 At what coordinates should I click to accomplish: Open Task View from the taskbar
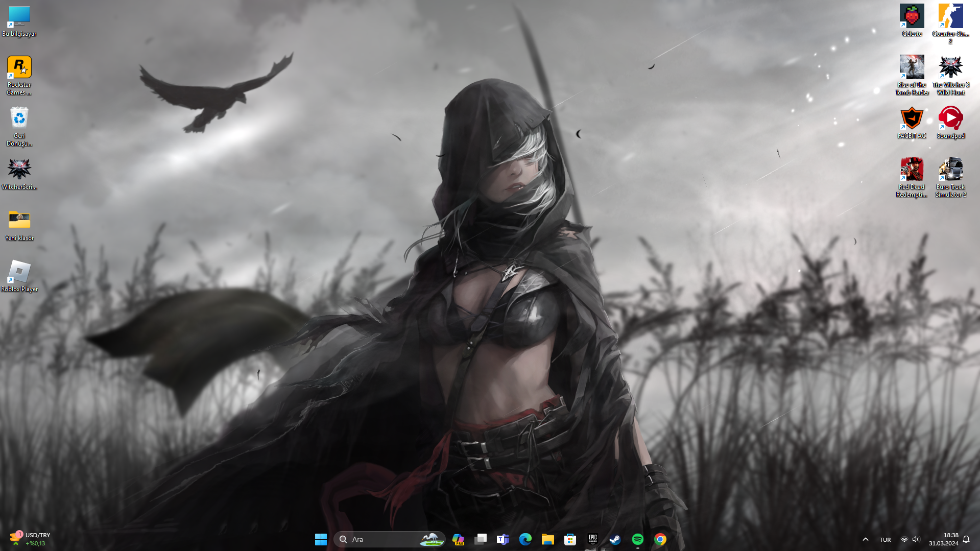[x=481, y=539]
